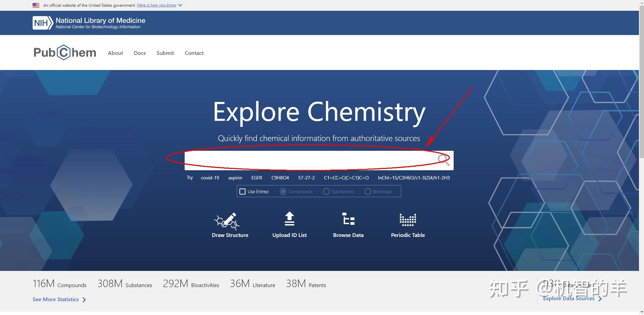Open the Submit menu item
Viewport: 644px width, 315px height.
(165, 53)
